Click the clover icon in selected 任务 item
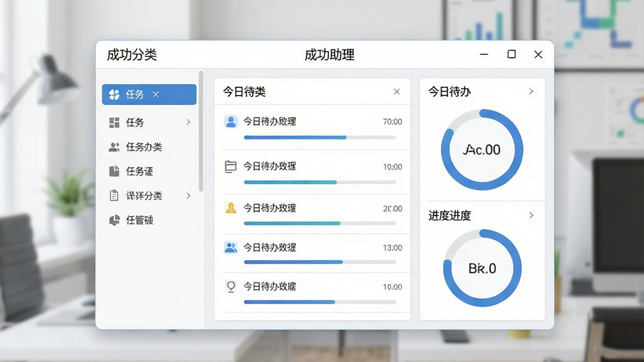The height and width of the screenshot is (362, 644). (x=114, y=94)
